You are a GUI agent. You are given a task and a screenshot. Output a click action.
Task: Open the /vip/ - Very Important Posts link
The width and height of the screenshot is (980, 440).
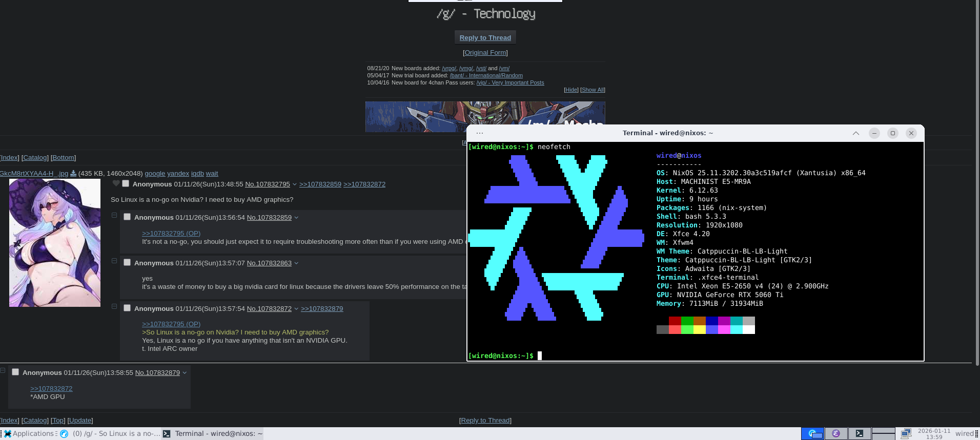(510, 82)
